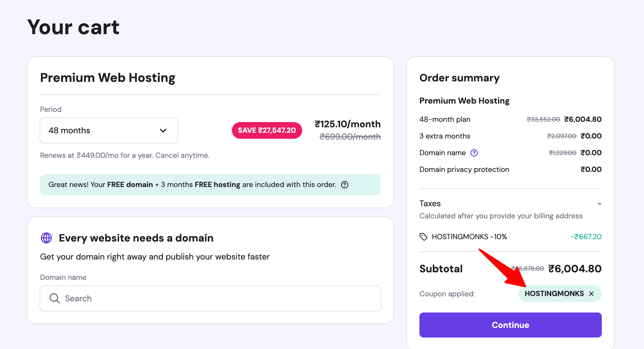Open the Period dropdown showing 48 months
644x349 pixels.
click(109, 130)
